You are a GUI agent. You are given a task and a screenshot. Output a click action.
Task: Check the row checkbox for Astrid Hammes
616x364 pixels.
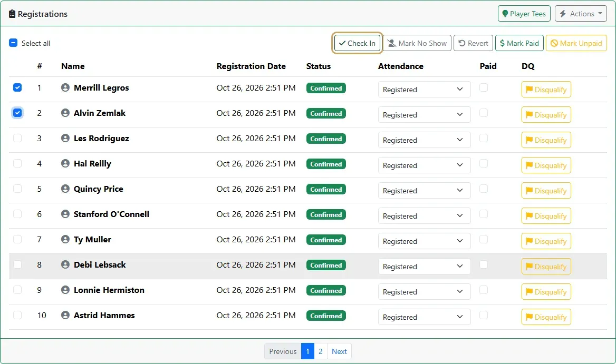[x=17, y=315]
